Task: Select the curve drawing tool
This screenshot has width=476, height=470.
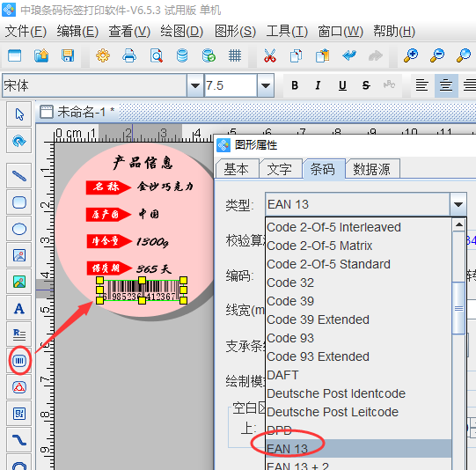Action: [19, 440]
